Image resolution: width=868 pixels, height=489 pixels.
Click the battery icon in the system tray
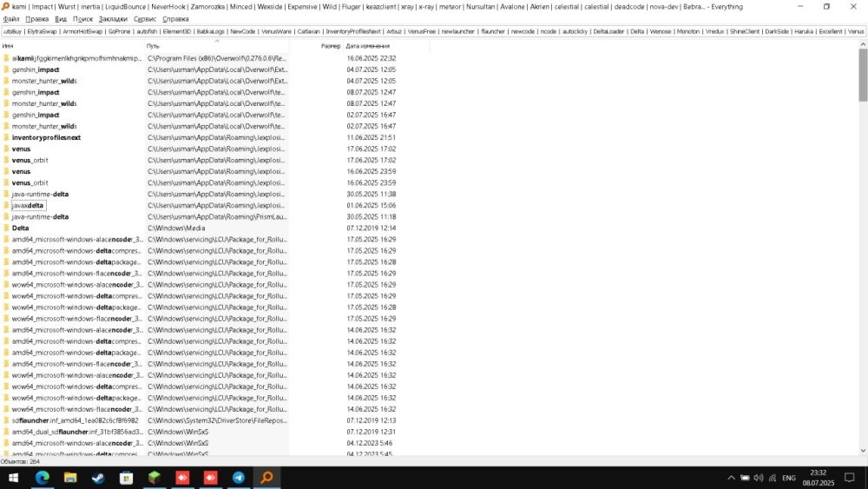click(x=745, y=478)
